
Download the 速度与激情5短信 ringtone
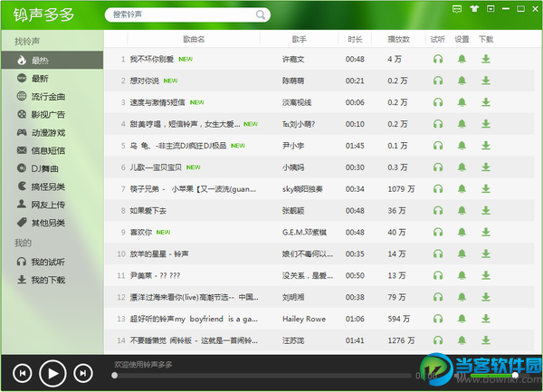pyautogui.click(x=486, y=102)
